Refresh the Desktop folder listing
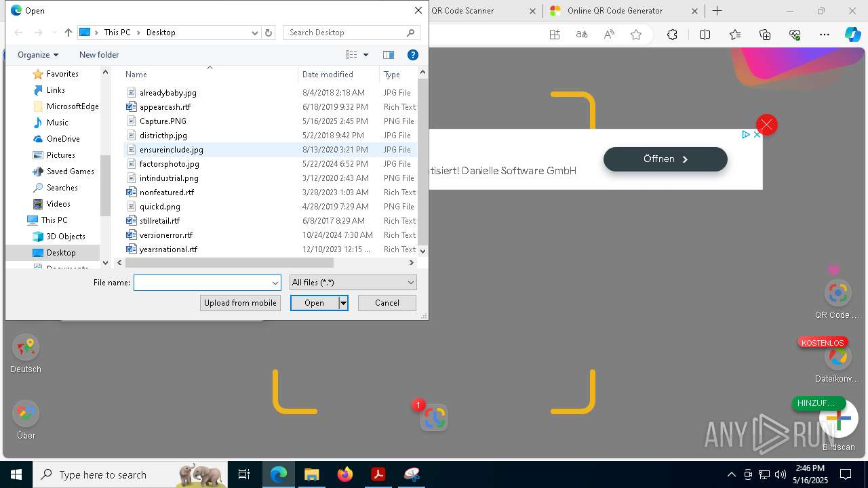This screenshot has width=868, height=488. (269, 33)
